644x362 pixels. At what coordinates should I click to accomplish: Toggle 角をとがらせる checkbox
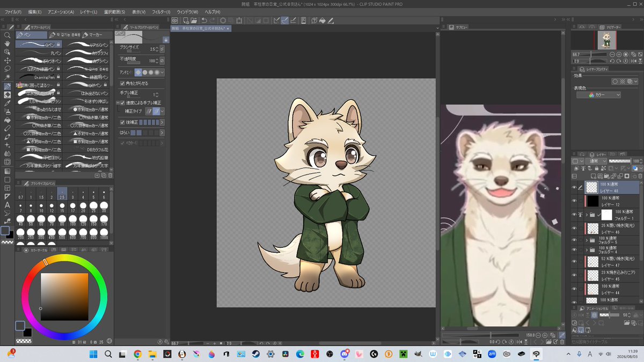(122, 84)
